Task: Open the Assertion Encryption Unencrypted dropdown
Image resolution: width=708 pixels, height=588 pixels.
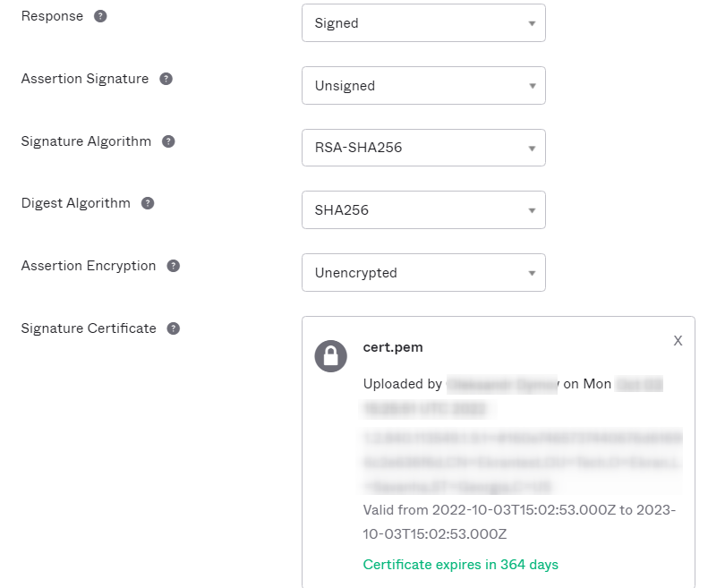Action: pos(423,273)
